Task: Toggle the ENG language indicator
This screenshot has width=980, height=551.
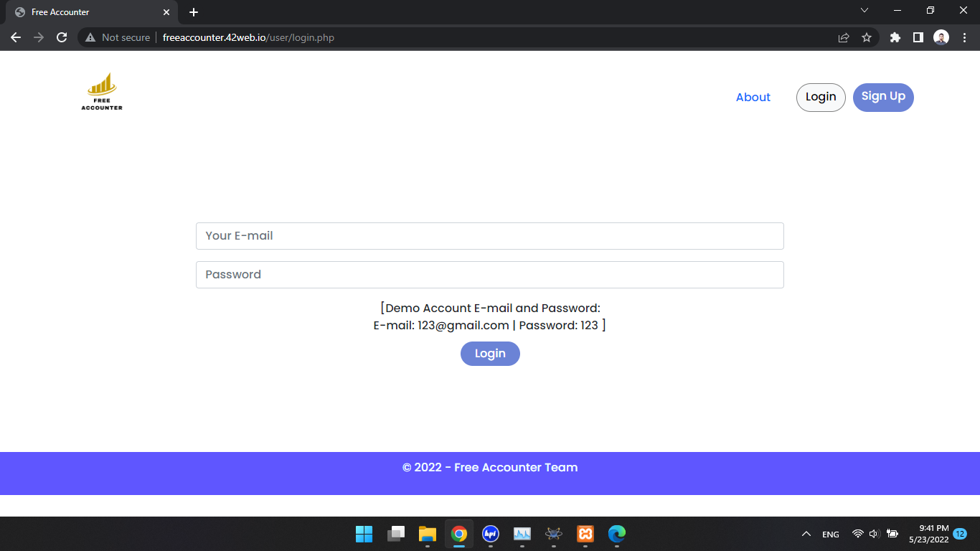Action: 830,534
